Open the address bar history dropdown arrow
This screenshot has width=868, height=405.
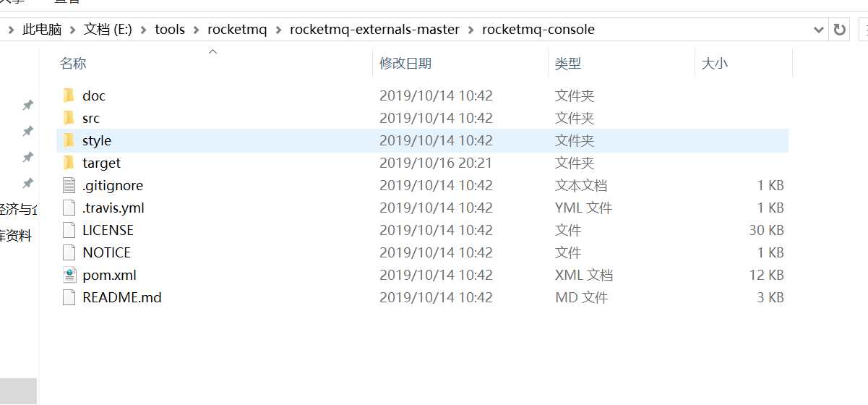click(x=818, y=30)
